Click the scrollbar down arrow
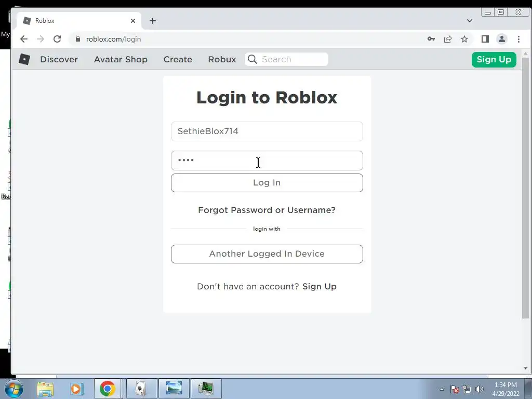This screenshot has height=399, width=532. coord(525,368)
